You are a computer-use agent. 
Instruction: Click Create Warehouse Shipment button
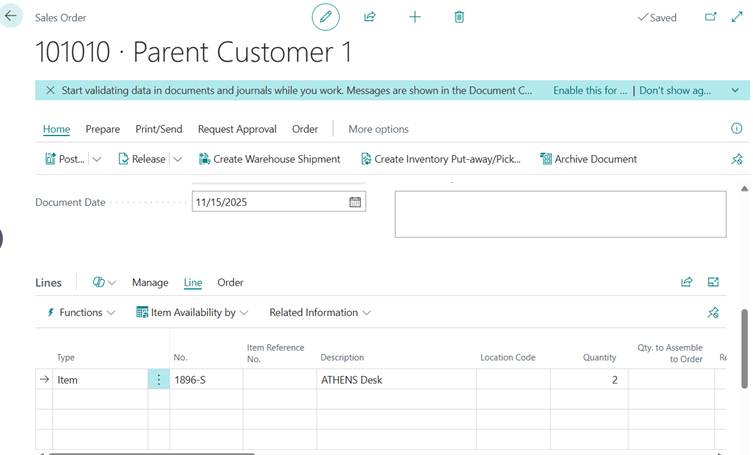tap(269, 159)
